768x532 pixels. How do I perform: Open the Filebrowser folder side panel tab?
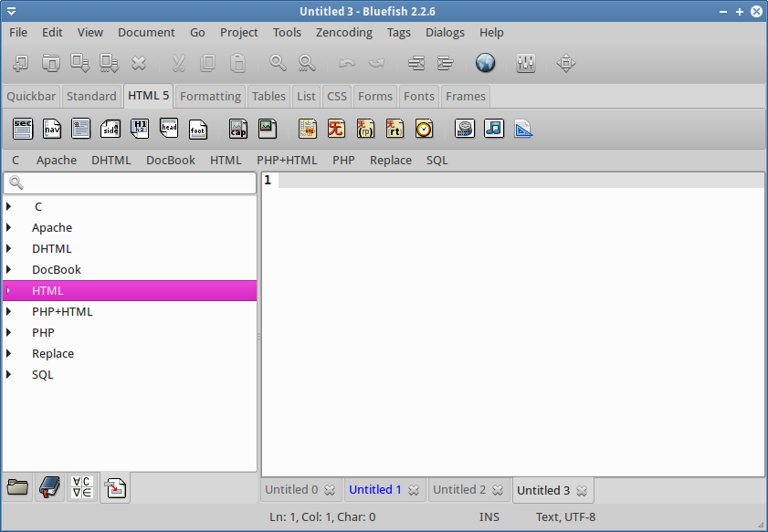click(x=17, y=487)
